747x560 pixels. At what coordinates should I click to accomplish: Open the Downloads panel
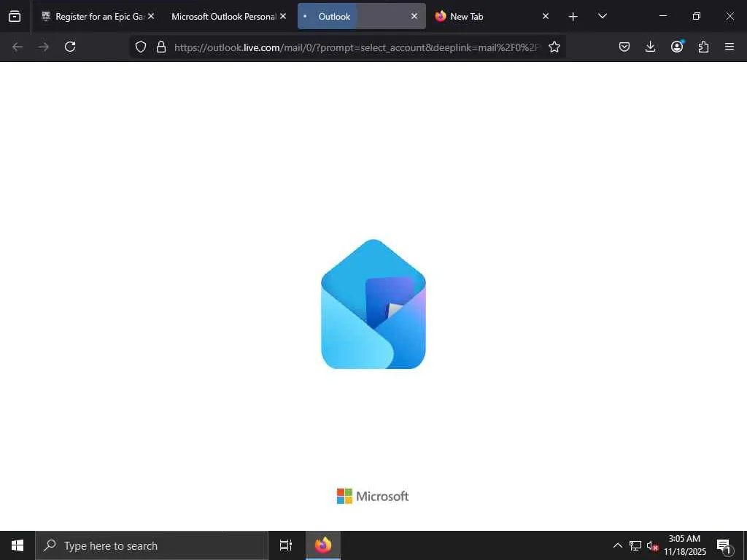650,47
